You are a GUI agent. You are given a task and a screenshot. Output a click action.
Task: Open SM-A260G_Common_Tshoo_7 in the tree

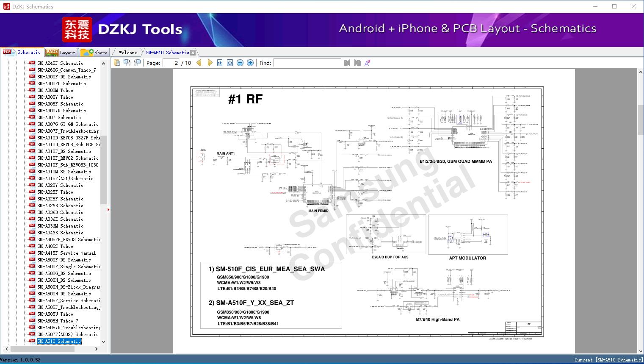click(66, 70)
